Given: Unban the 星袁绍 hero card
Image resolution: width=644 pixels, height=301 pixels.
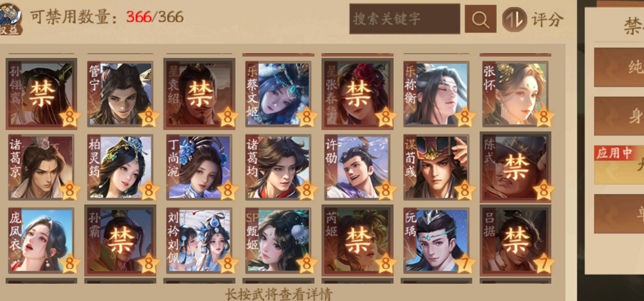Looking at the screenshot, I should [x=199, y=94].
